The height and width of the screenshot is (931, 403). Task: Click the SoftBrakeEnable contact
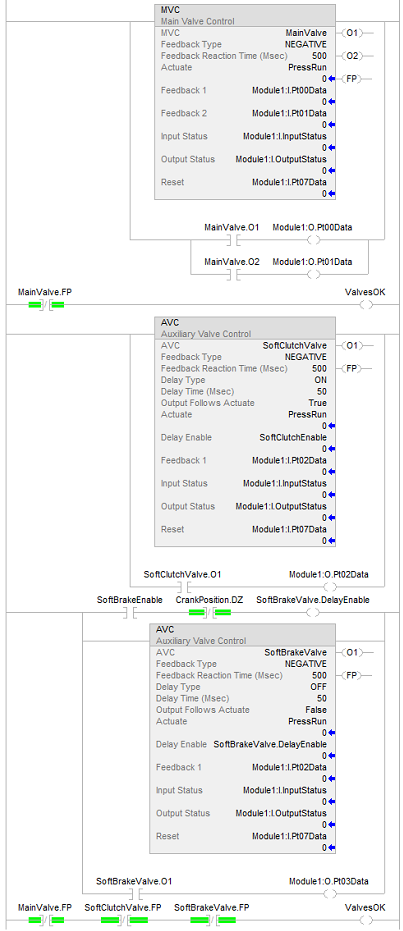tap(130, 613)
